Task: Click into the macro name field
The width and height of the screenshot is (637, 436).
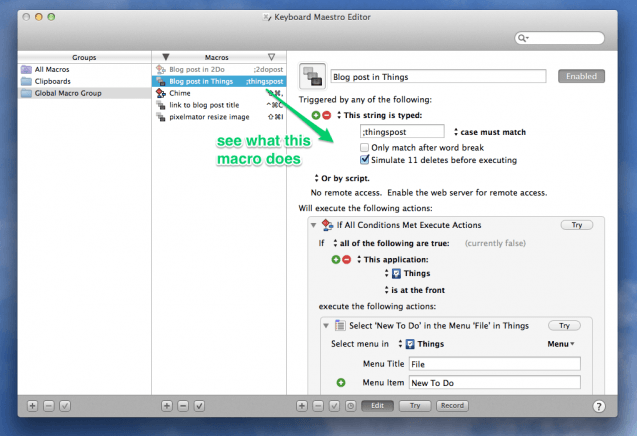Action: click(x=438, y=76)
